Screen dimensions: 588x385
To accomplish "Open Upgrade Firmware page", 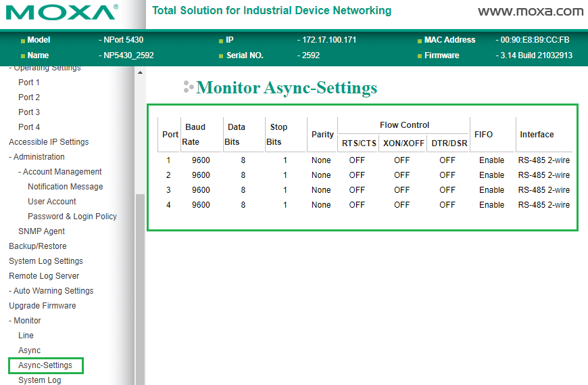I will click(42, 306).
